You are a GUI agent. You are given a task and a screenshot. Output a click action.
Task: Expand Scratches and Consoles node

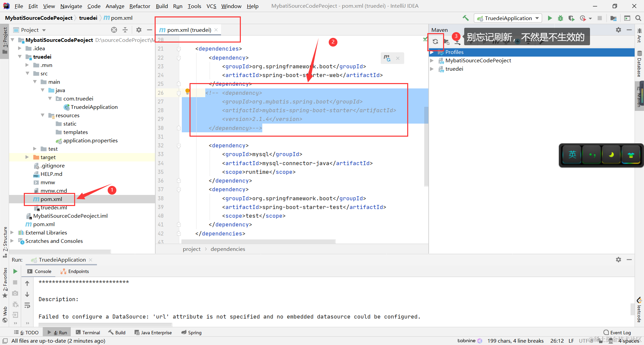[x=12, y=241]
